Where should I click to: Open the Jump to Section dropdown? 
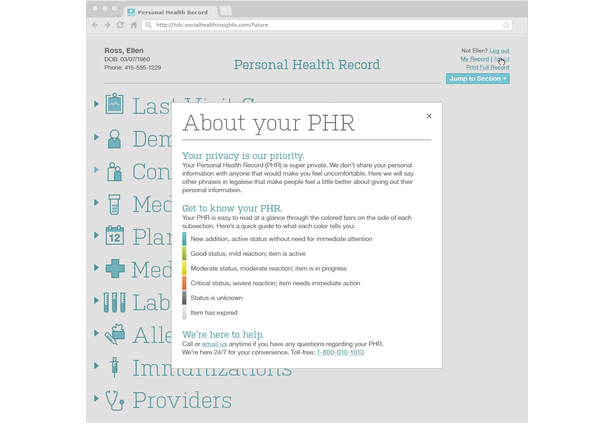click(478, 78)
